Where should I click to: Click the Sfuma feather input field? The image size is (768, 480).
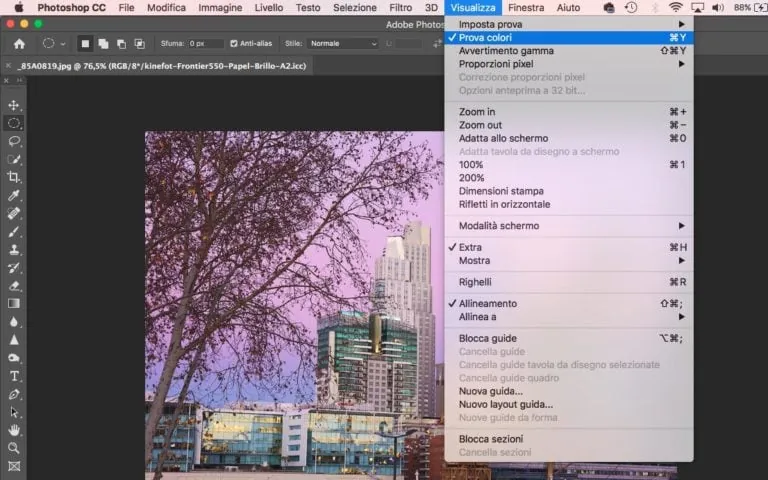tap(206, 44)
